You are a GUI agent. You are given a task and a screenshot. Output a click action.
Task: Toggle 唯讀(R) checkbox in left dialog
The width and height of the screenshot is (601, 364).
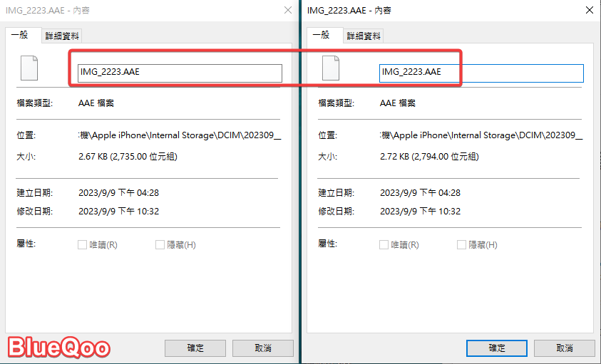[x=83, y=245]
